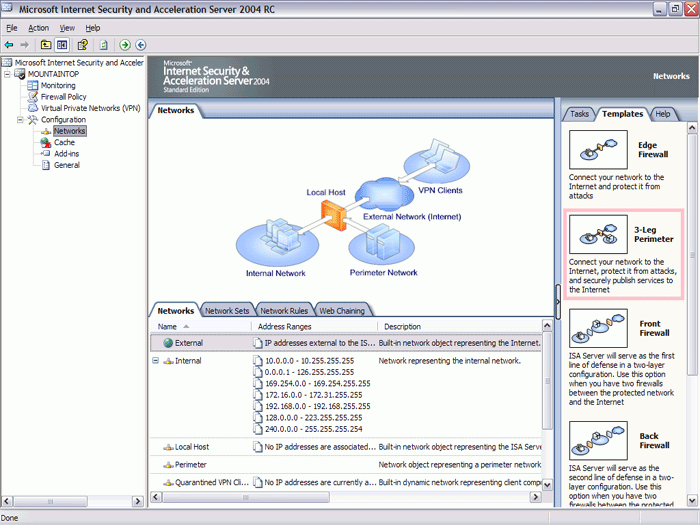Toggle the Show/Hide console tree icon

62,45
